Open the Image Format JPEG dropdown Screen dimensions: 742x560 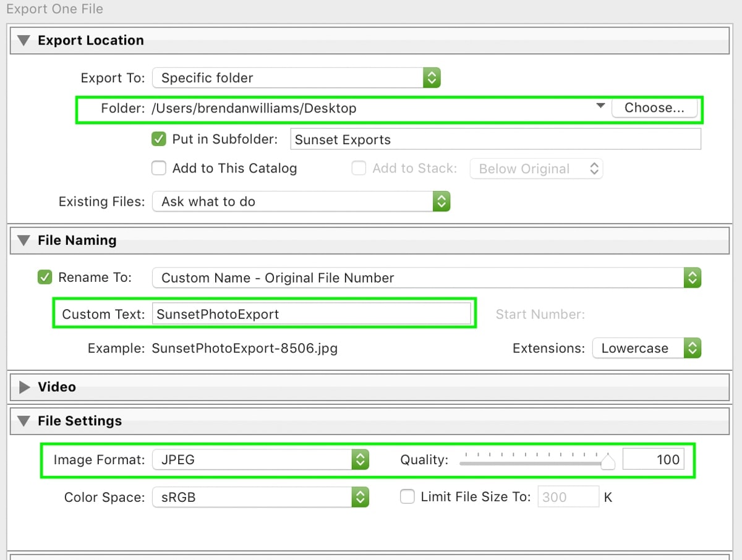click(260, 459)
